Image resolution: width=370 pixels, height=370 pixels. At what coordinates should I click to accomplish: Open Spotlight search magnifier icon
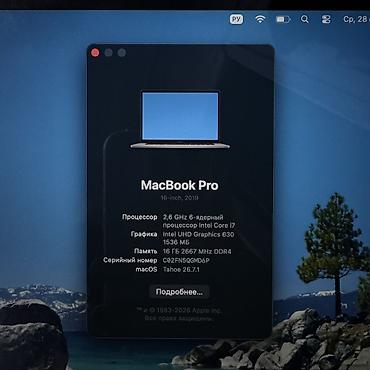304,19
